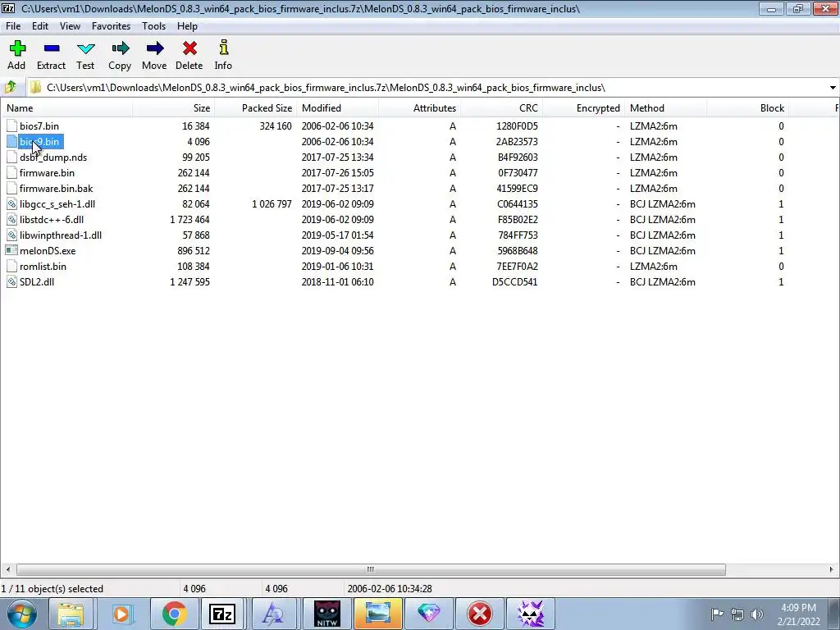The height and width of the screenshot is (630, 840).
Task: Click diamond gem taskbar icon
Action: point(428,614)
